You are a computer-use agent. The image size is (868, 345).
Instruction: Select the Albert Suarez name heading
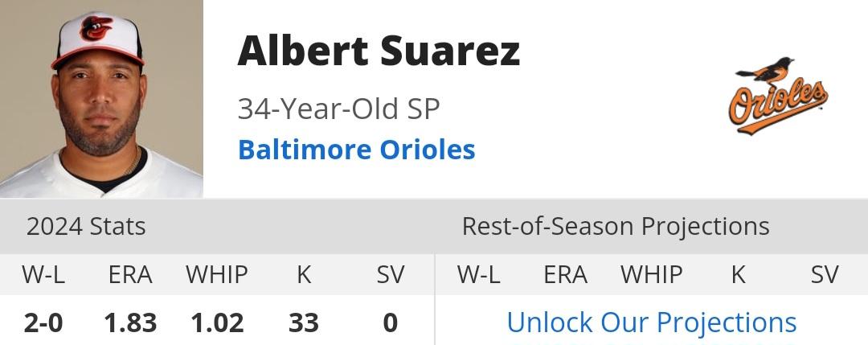coord(379,51)
